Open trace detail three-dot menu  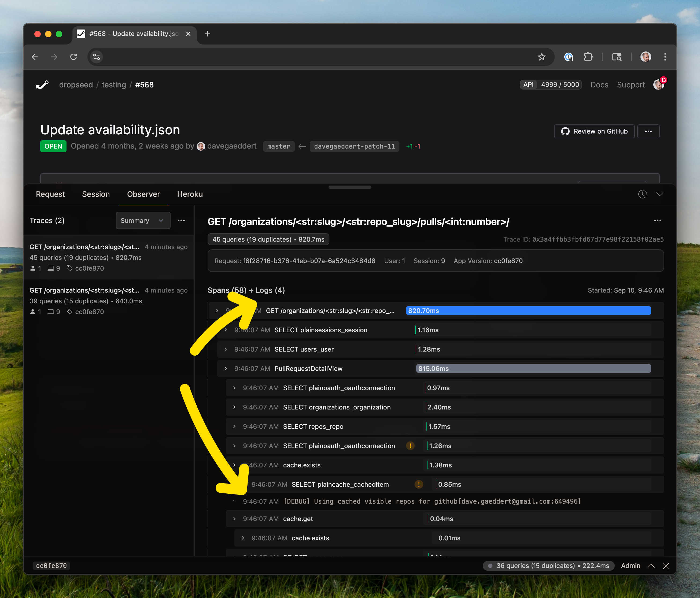point(657,221)
